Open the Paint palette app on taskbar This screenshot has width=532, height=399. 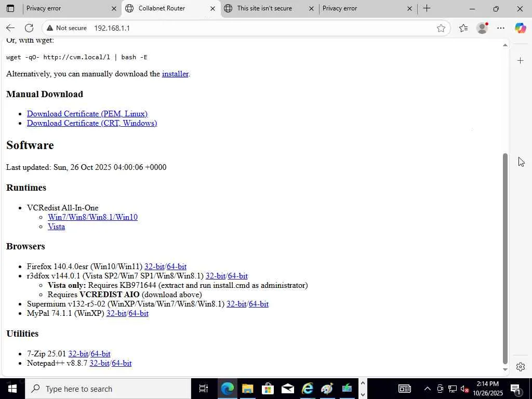327,389
